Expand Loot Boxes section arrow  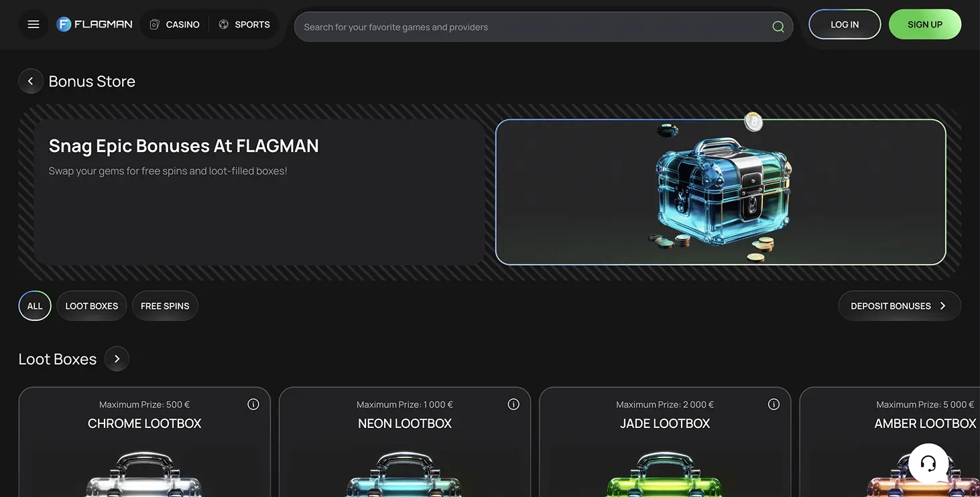(x=117, y=359)
